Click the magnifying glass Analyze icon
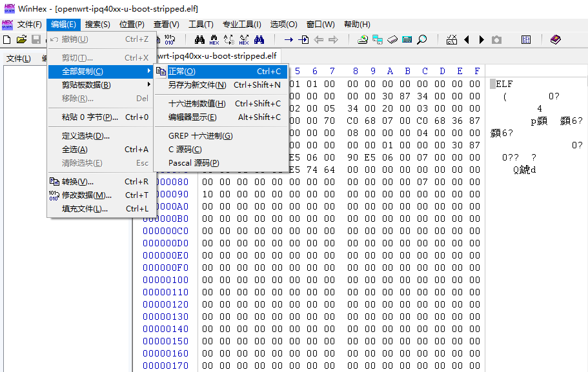This screenshot has width=588, height=372. click(x=422, y=40)
